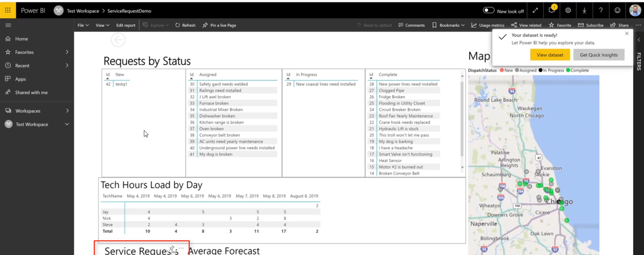Collapse the navigation hamburger menu

pos(8,25)
